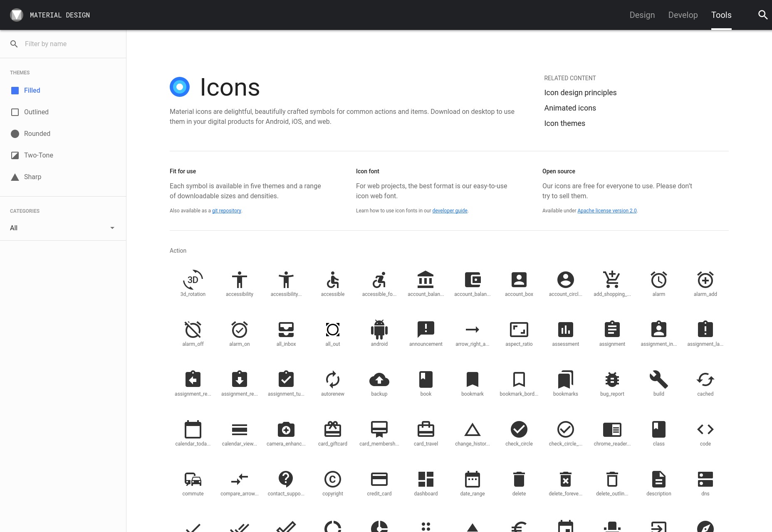Select the cached icon

(705, 379)
